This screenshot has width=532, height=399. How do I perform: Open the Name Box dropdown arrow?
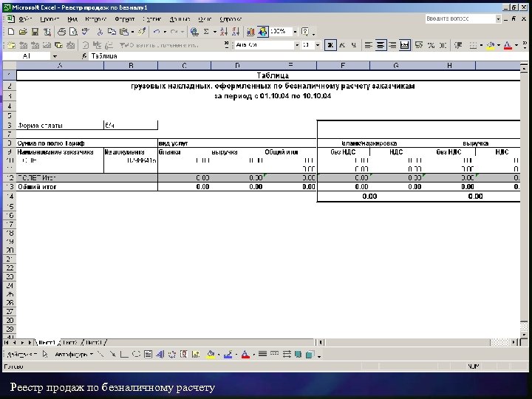point(55,56)
